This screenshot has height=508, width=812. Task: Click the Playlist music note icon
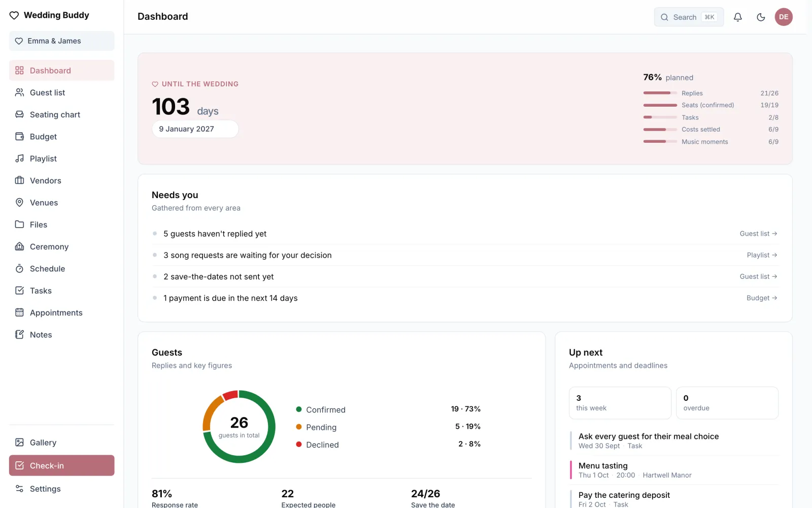pyautogui.click(x=19, y=158)
